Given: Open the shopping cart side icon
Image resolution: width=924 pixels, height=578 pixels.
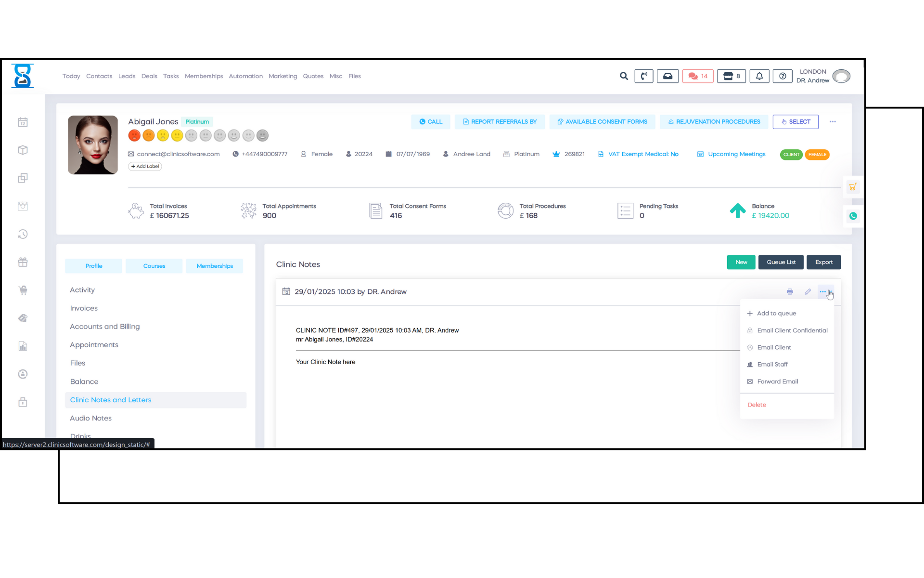Looking at the screenshot, I should tap(853, 187).
